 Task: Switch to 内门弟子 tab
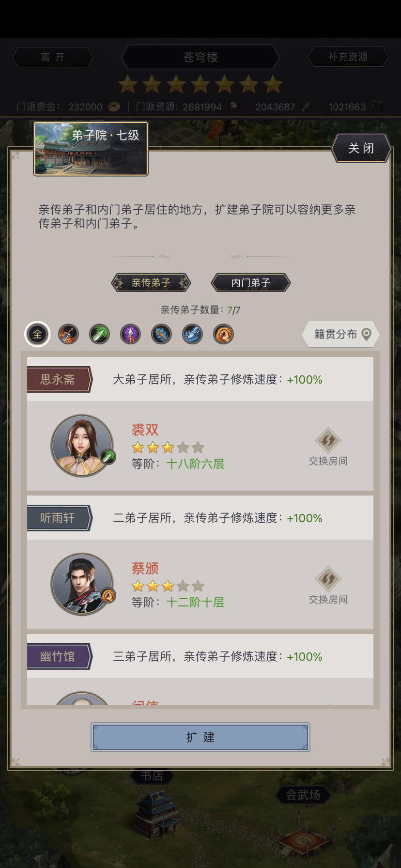pyautogui.click(x=251, y=282)
